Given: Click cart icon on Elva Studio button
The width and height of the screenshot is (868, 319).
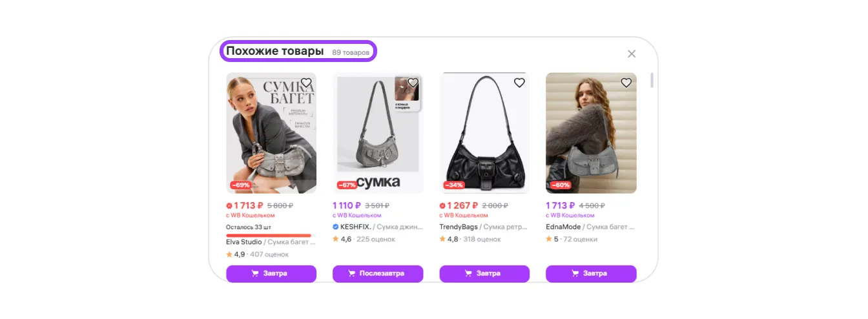Looking at the screenshot, I should point(255,273).
